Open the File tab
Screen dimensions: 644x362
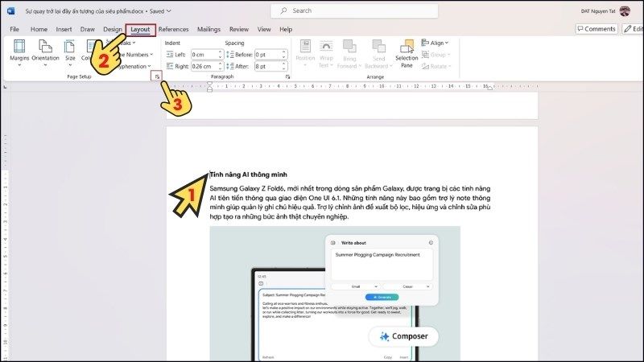[14, 29]
